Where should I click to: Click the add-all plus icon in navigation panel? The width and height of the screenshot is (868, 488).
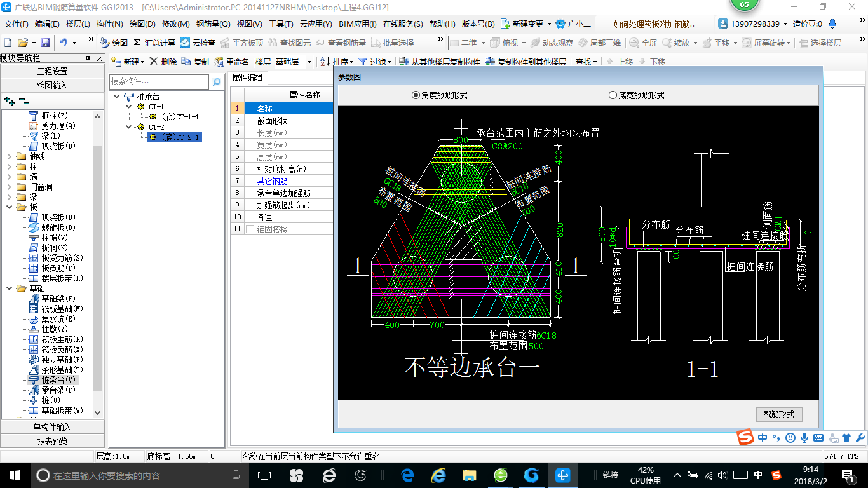(x=9, y=100)
